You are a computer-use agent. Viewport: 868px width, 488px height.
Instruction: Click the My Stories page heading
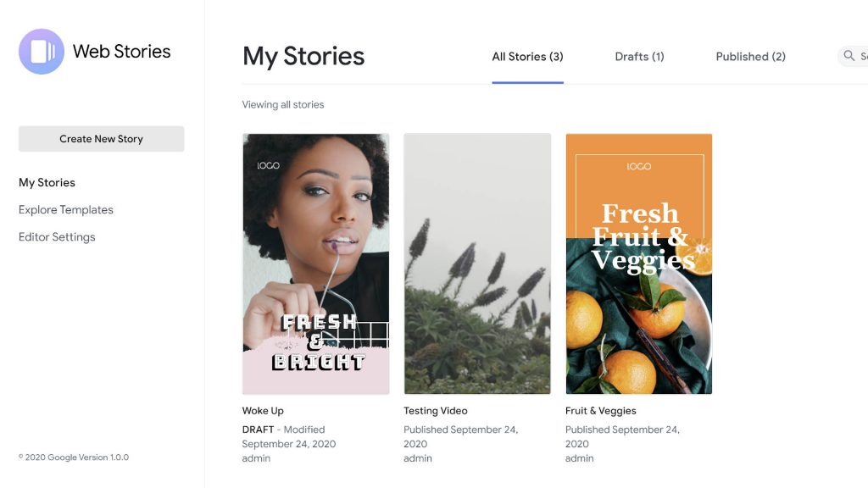[x=303, y=57]
